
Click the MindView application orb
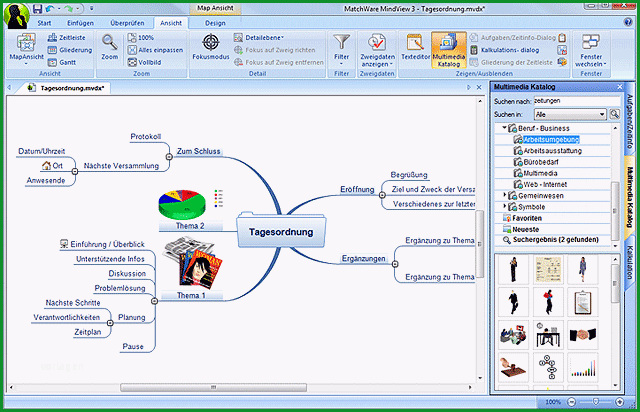click(x=16, y=16)
